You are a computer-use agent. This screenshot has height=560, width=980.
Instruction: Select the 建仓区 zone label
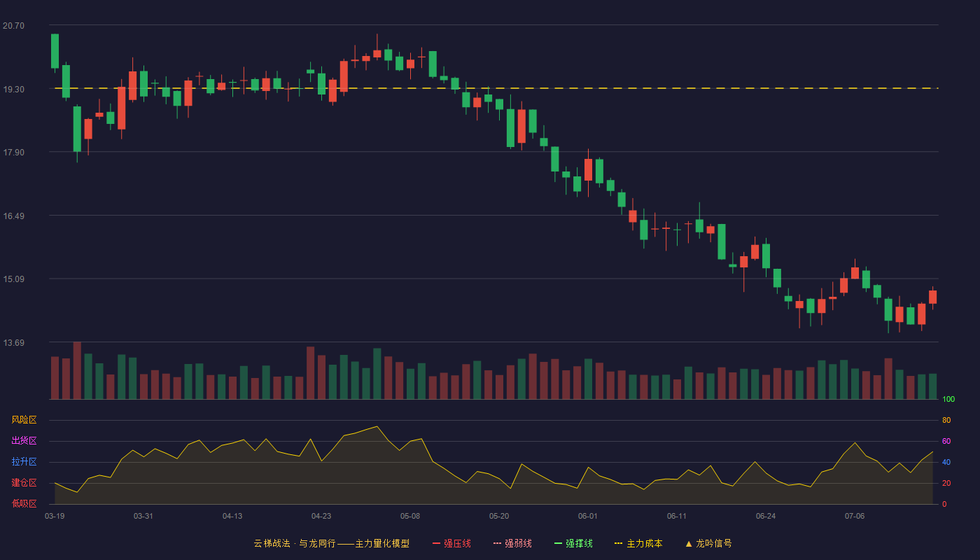tap(24, 483)
